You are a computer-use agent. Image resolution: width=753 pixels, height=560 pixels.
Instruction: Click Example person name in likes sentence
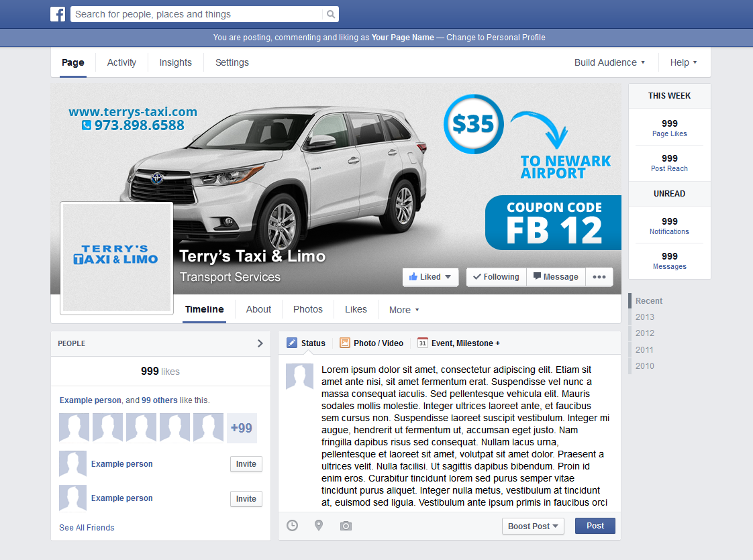point(91,400)
